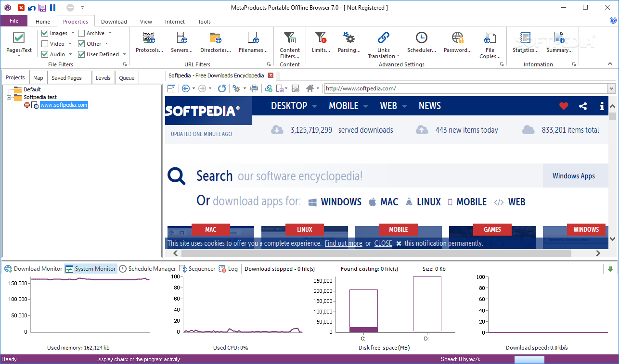Expand the User Defined dropdown arrow

(124, 54)
